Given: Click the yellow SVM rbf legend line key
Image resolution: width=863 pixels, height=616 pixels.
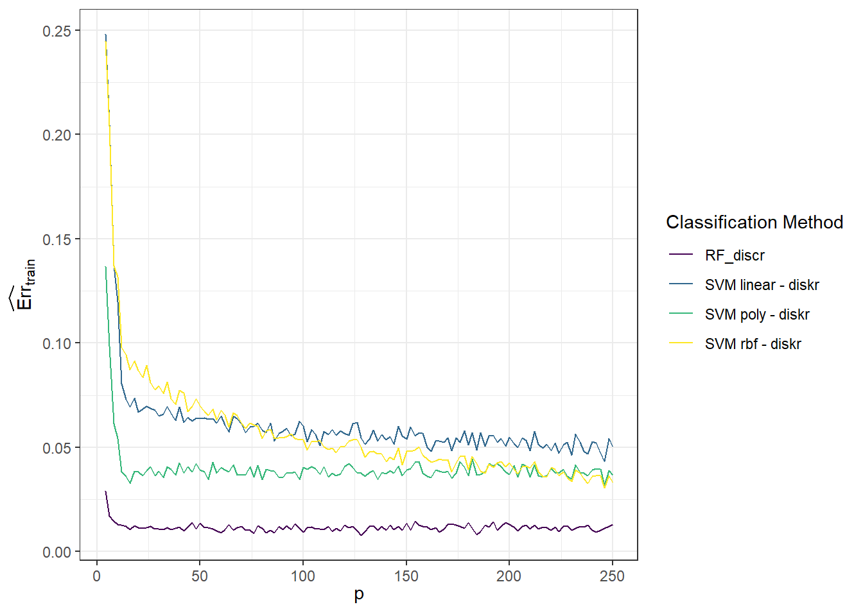Looking at the screenshot, I should (x=681, y=343).
